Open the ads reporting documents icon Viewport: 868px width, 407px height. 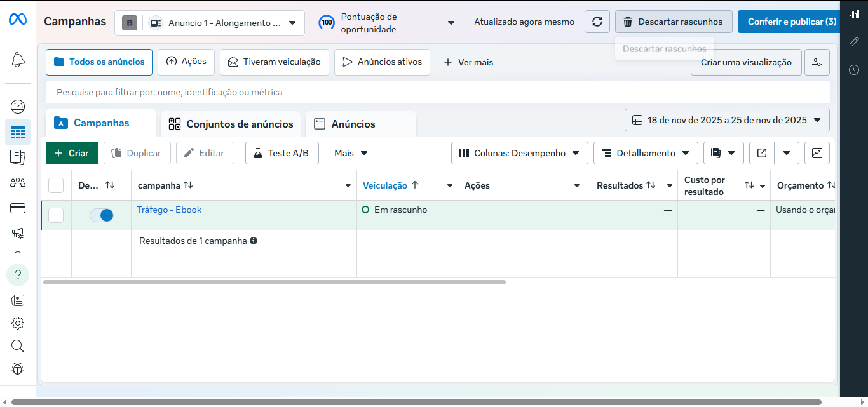[18, 157]
